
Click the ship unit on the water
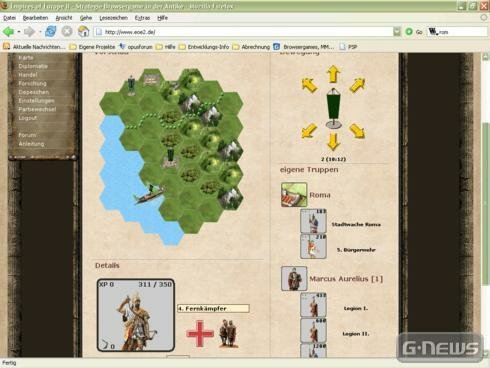(149, 194)
